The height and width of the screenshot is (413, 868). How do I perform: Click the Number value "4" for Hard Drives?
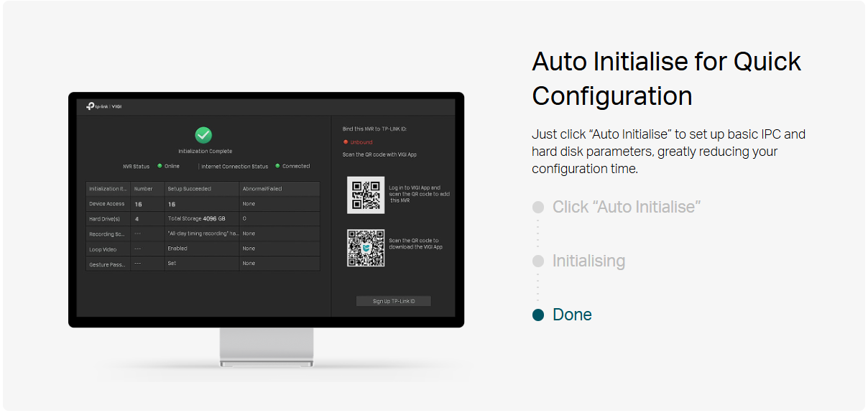137,218
